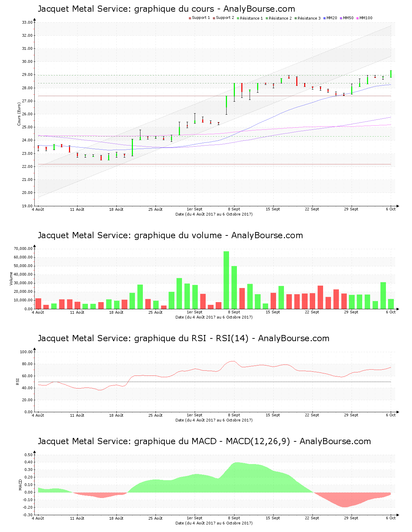Click the date range caption under the MACD chart
Image resolution: width=412 pixels, height=532 pixels.
214,523
